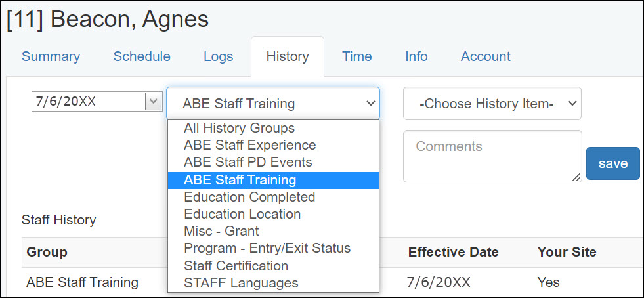Select the History tab

pos(288,56)
